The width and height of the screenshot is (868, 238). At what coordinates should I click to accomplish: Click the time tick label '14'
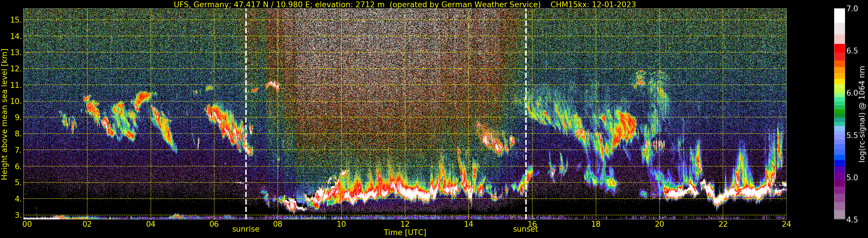click(468, 224)
